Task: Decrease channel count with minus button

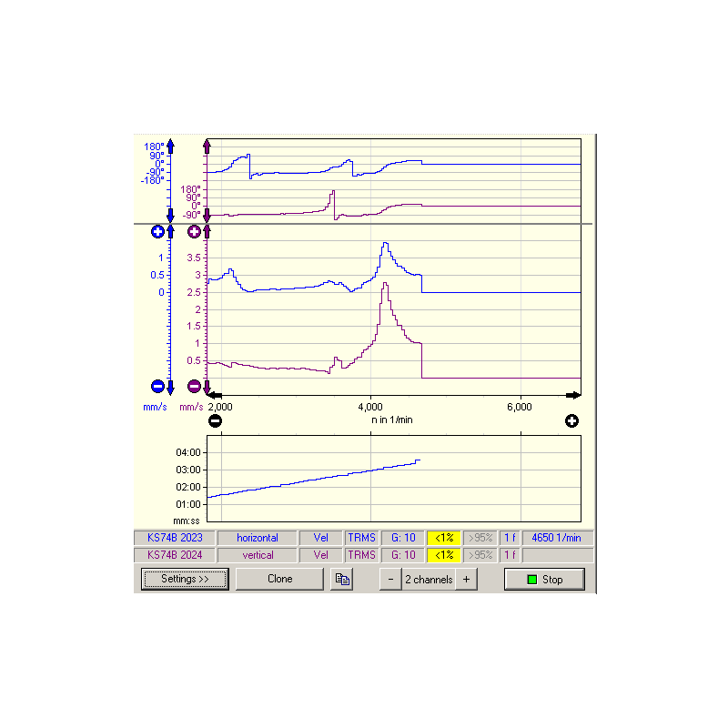Action: pyautogui.click(x=390, y=580)
